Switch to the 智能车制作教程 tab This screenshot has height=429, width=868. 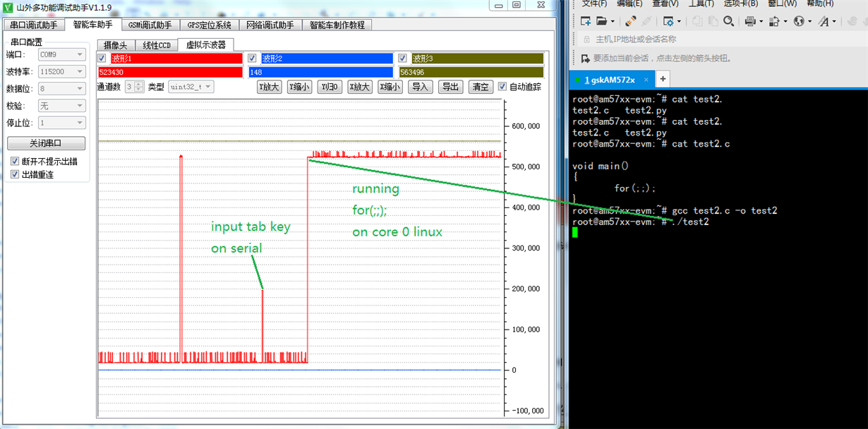pos(337,25)
